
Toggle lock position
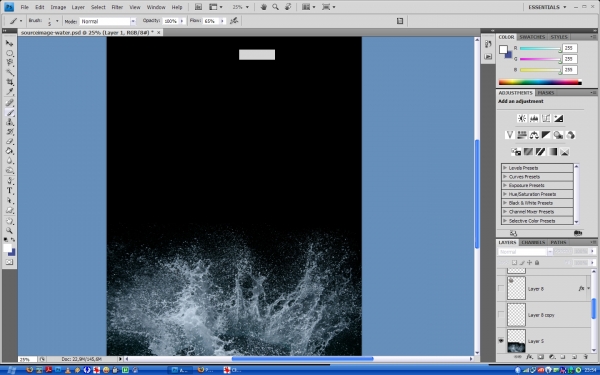coord(530,262)
